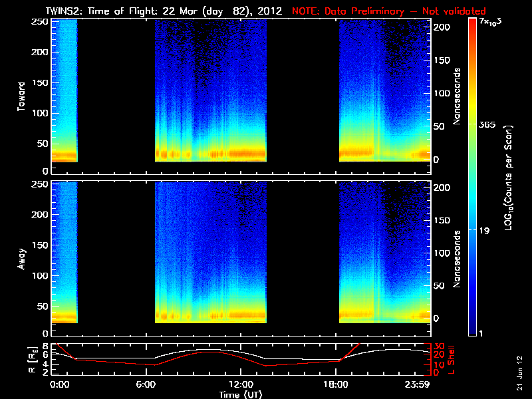Click the '50' nanoseconds tick of the Away panel
Screen dimensions: 532x399
(440, 286)
